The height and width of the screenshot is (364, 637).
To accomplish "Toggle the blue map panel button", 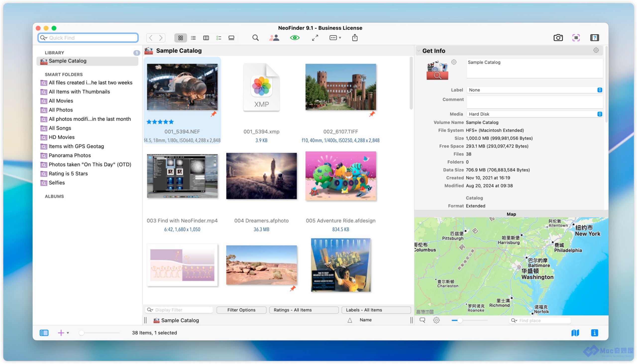I will [575, 333].
